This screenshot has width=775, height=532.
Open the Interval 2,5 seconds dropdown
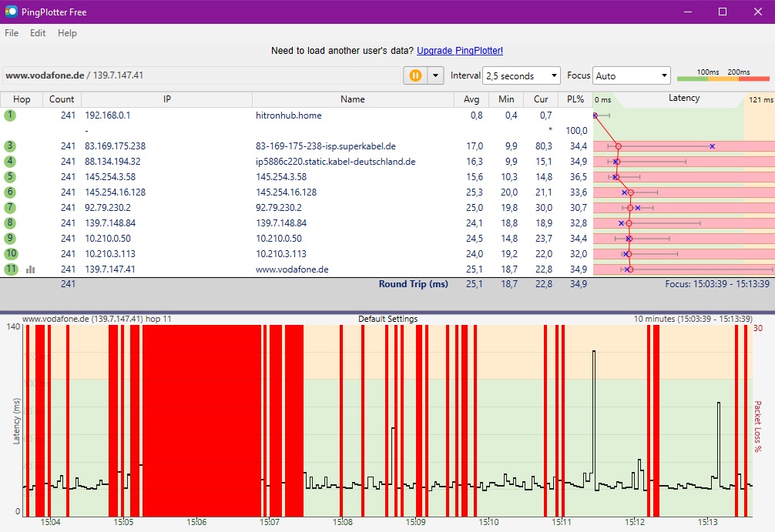522,75
